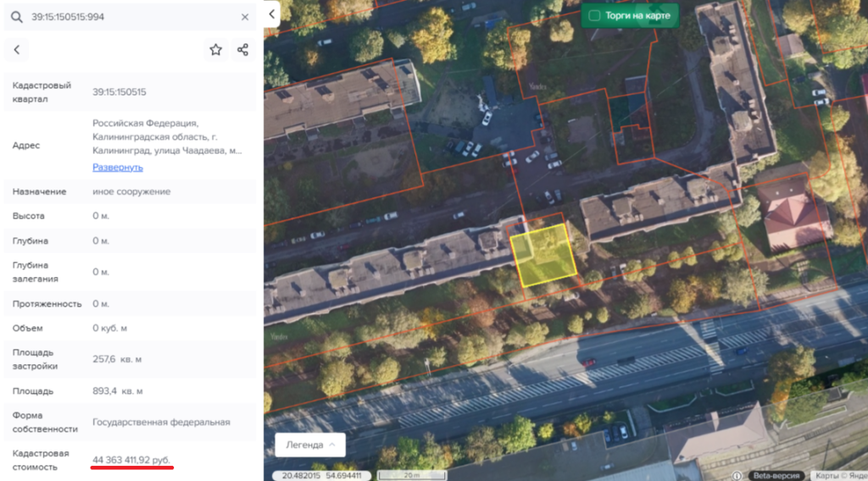This screenshot has width=868, height=481.
Task: Click the coordinates readout on the map
Action: [x=322, y=475]
